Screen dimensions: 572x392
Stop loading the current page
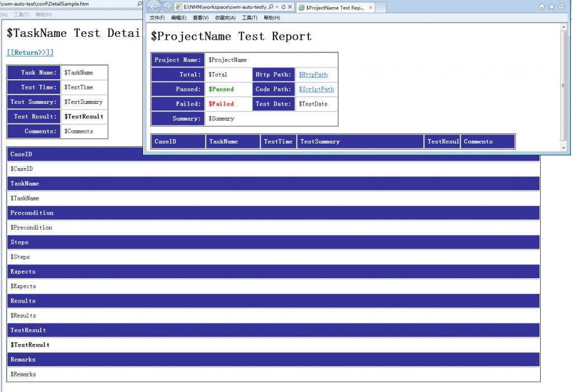tap(290, 7)
